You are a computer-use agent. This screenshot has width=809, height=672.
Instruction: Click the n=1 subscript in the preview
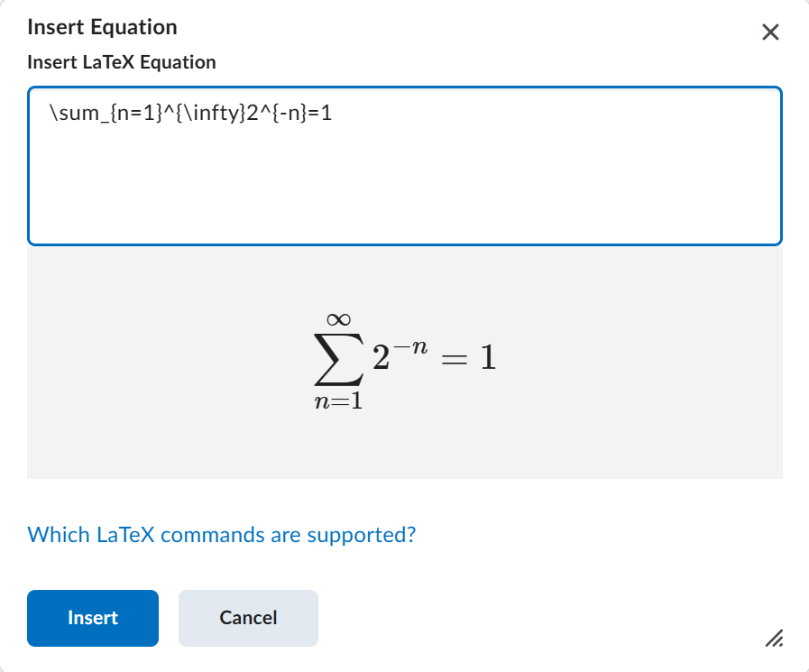339,400
